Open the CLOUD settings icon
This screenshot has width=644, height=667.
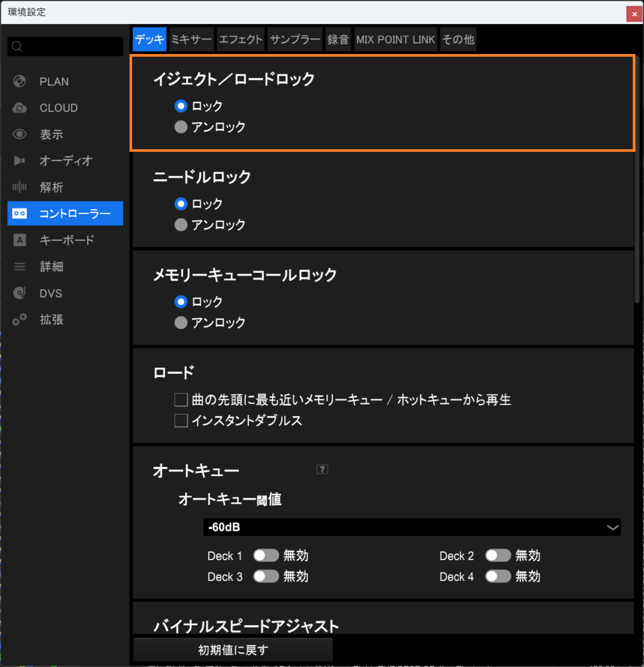[x=20, y=108]
